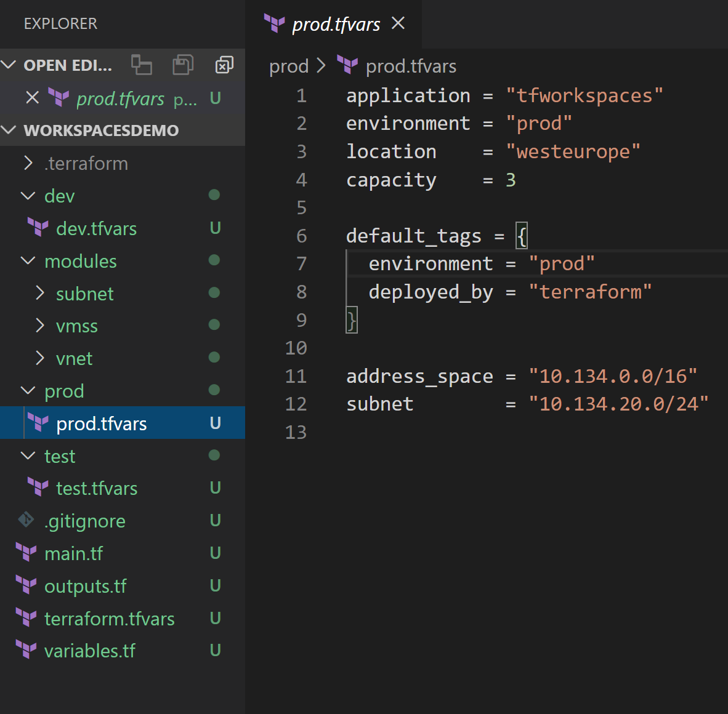
Task: Click git status dot beside vmss folder
Action: click(214, 325)
